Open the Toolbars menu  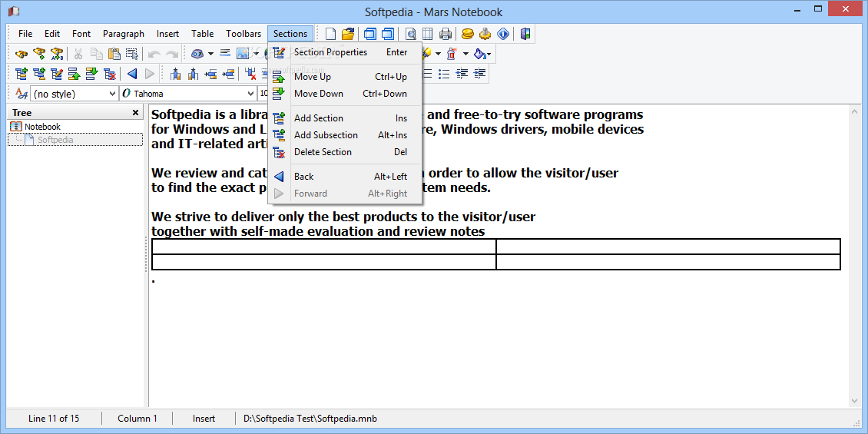coord(244,34)
